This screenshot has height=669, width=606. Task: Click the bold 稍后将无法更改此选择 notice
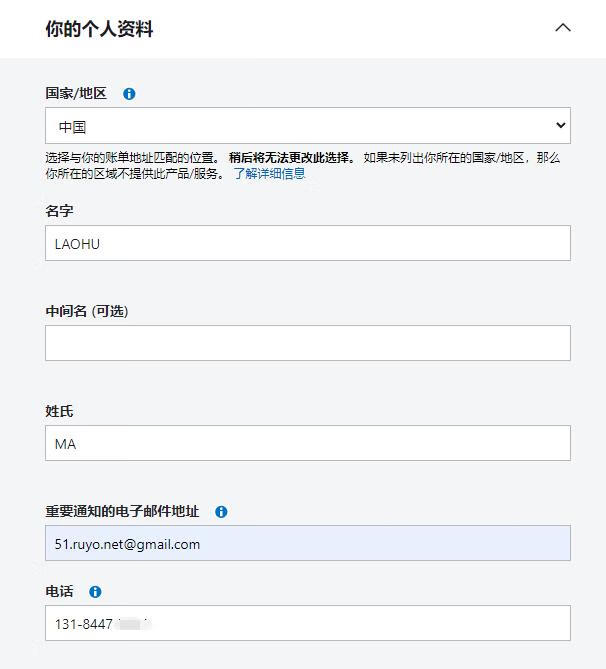pyautogui.click(x=291, y=158)
